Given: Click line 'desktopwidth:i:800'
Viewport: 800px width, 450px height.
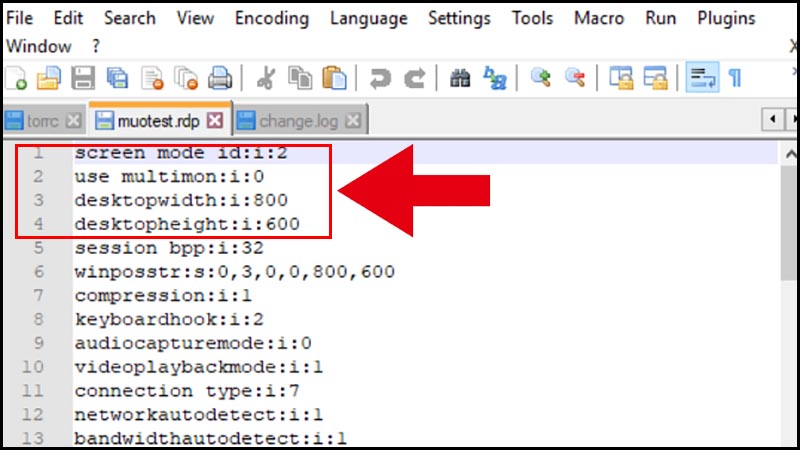Looking at the screenshot, I should [x=181, y=200].
